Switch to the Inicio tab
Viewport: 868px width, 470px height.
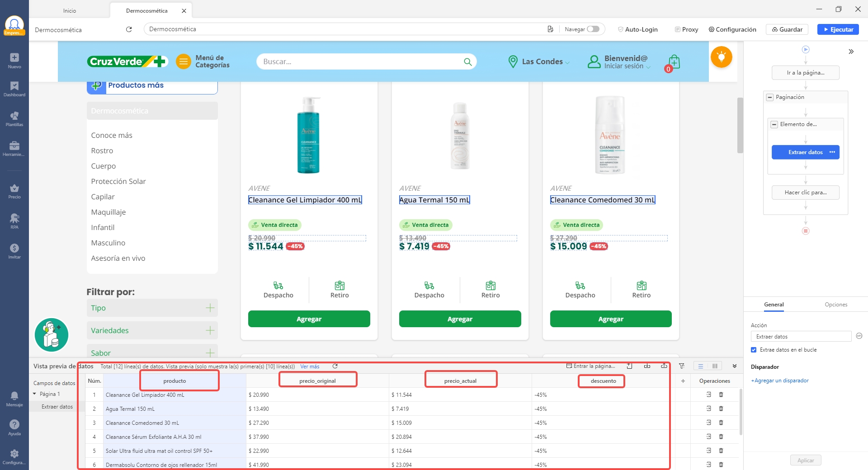70,10
